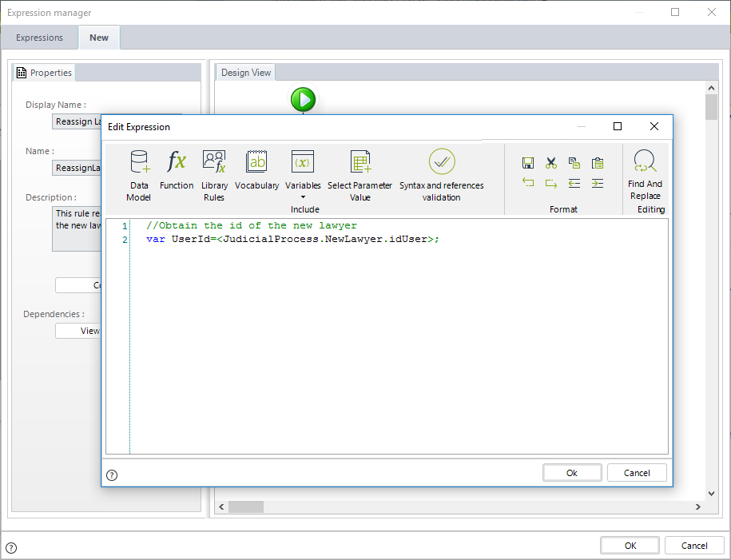The width and height of the screenshot is (731, 560).
Task: Cancel the Edit Expression dialog
Action: 637,473
